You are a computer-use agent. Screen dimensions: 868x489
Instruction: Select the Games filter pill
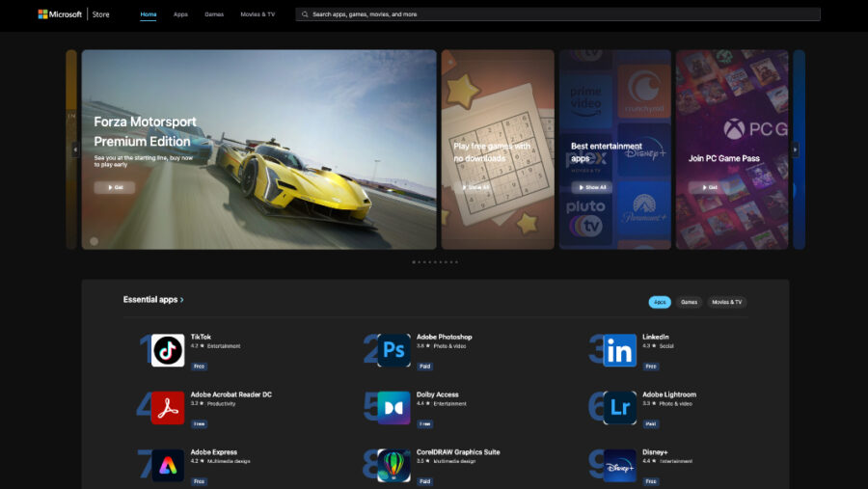pos(690,302)
